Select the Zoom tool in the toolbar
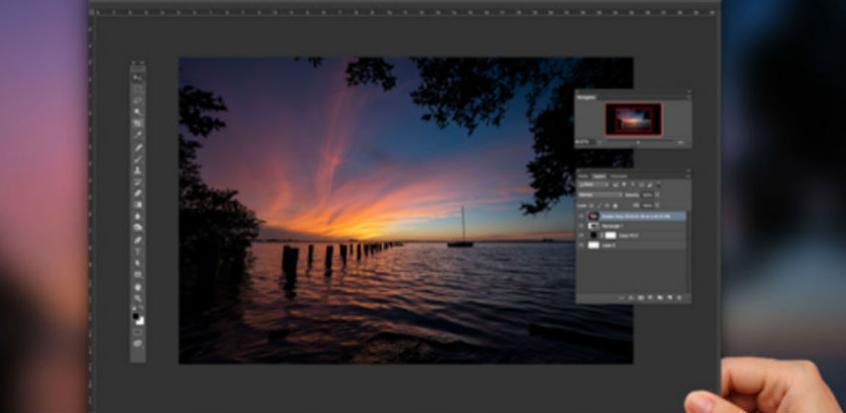 click(x=138, y=301)
